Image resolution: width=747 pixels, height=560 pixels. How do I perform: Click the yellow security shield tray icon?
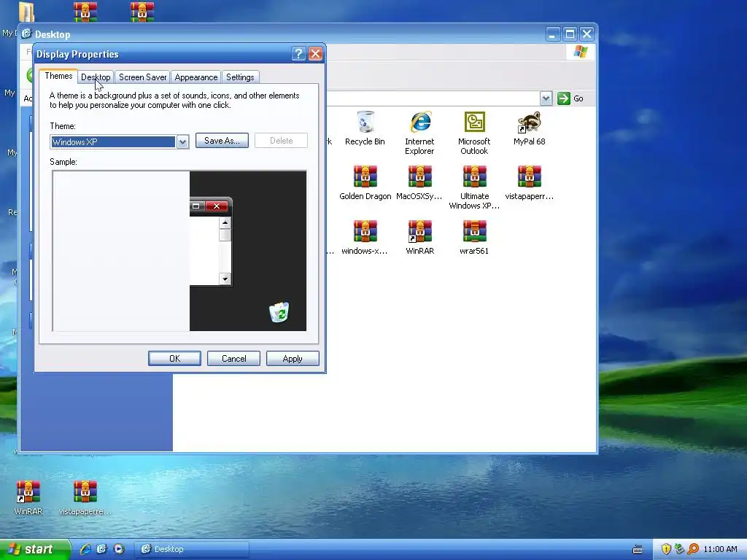pos(666,549)
